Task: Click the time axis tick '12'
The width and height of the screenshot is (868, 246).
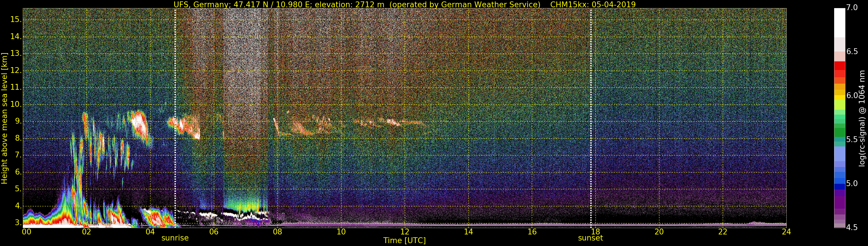Action: point(405,232)
